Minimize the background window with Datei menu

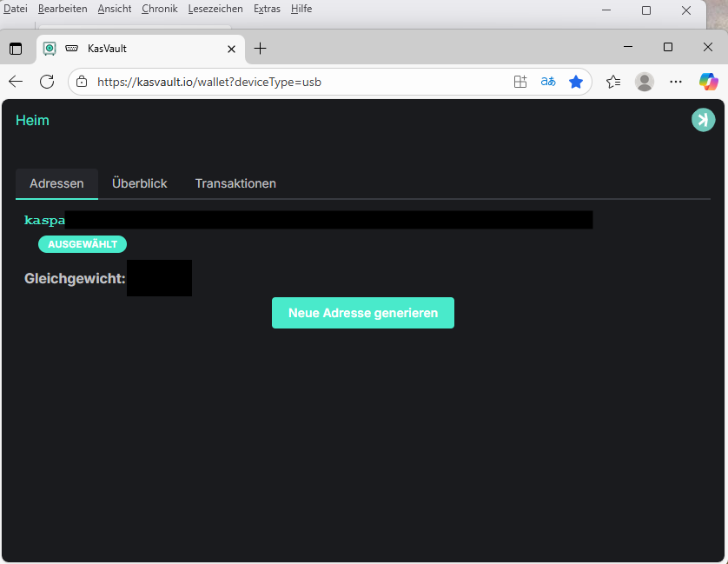point(606,10)
